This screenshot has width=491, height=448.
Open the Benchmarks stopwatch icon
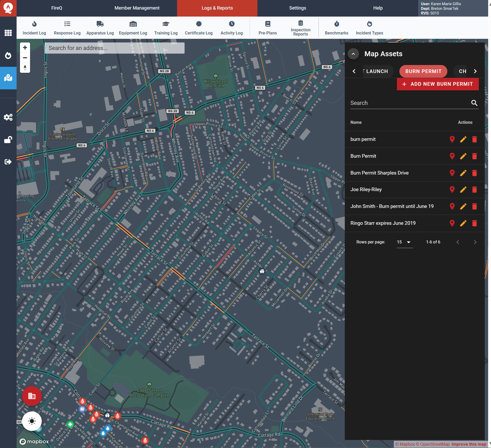(336, 24)
